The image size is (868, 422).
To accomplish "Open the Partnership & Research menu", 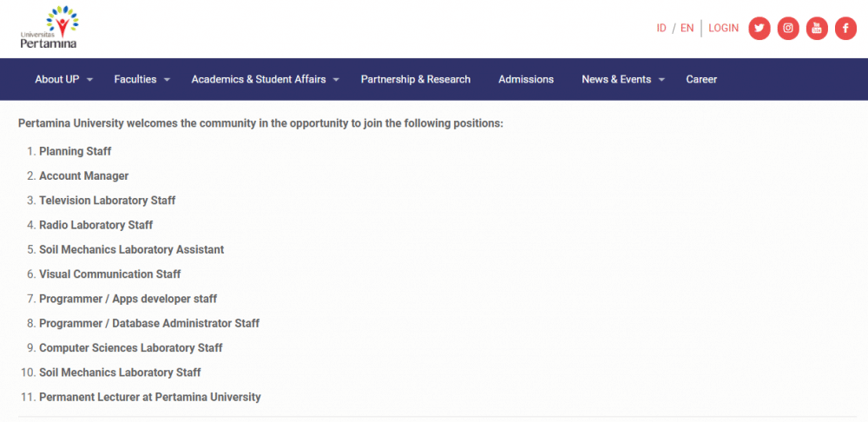I will point(416,80).
